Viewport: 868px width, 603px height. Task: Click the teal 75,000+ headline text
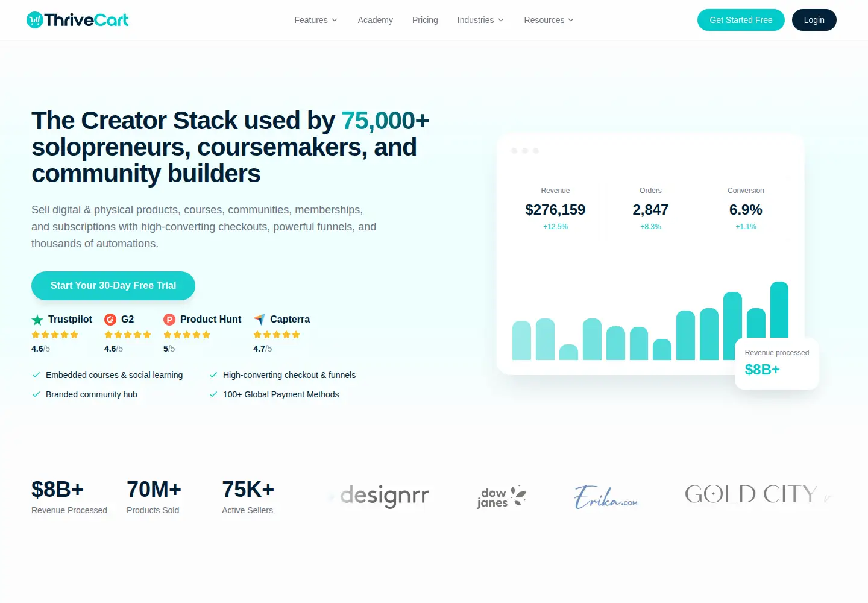(x=386, y=121)
